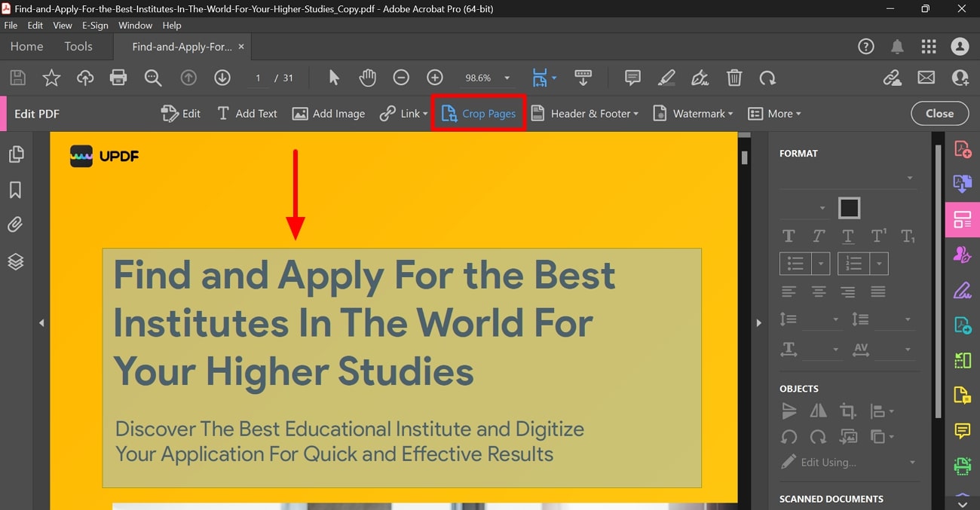Expand the Link dropdown
980x510 pixels.
[424, 115]
